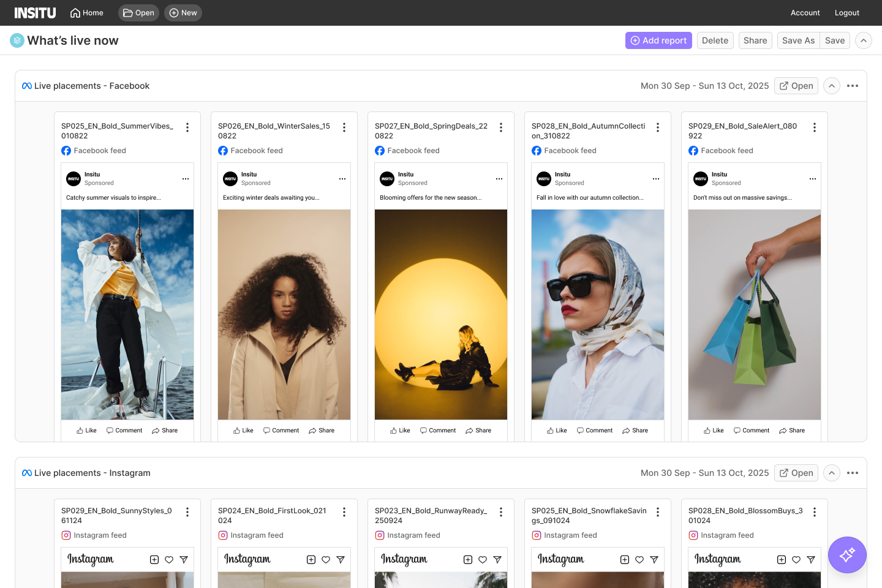Collapse the dashboard header with the chevron

864,40
